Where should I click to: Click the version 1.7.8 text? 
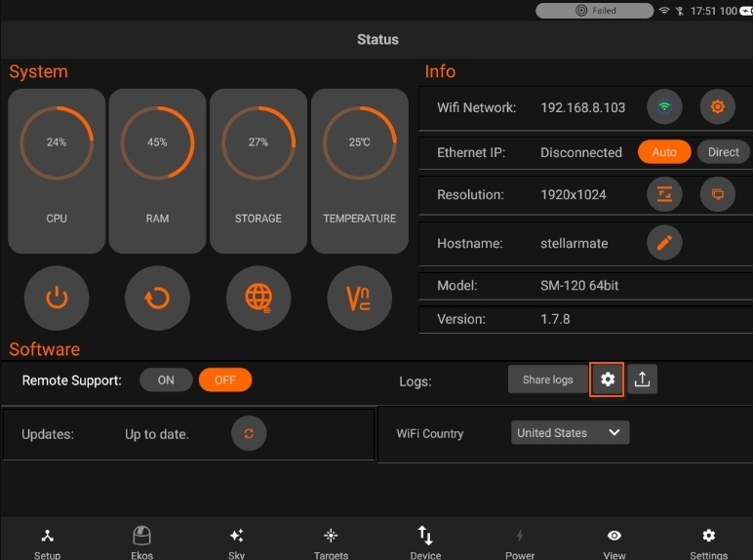[x=555, y=319]
